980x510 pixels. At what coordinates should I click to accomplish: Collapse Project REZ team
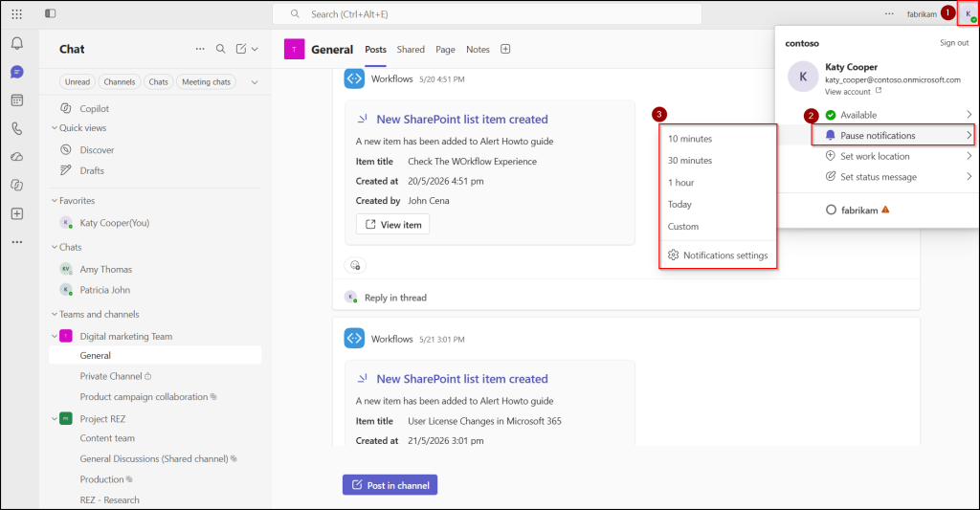pyautogui.click(x=55, y=419)
